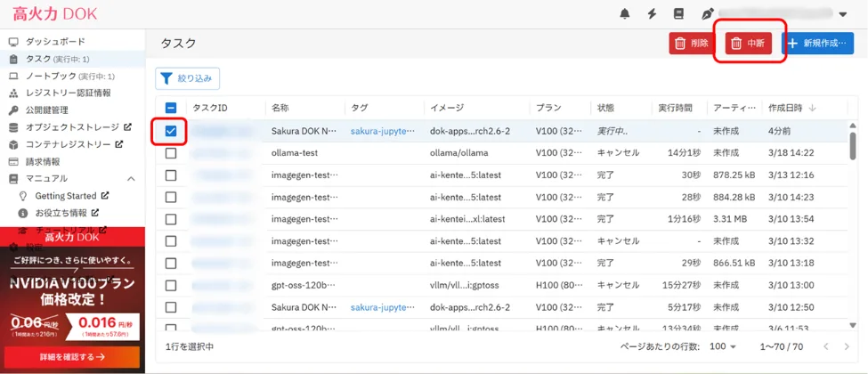The image size is (868, 374).
Task: Click the ノートブック laptop icon
Action: coord(14,76)
